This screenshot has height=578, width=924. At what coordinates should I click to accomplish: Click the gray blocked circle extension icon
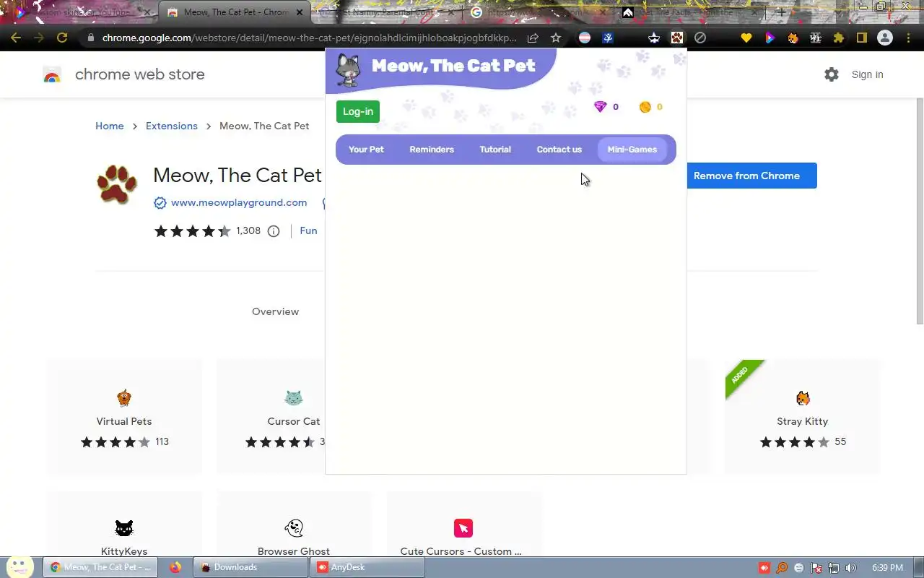pyautogui.click(x=700, y=38)
